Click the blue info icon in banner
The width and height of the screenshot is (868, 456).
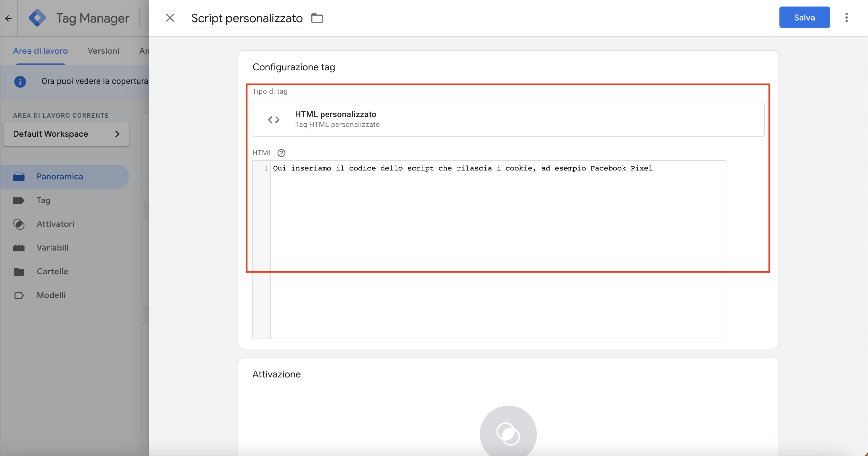click(20, 82)
